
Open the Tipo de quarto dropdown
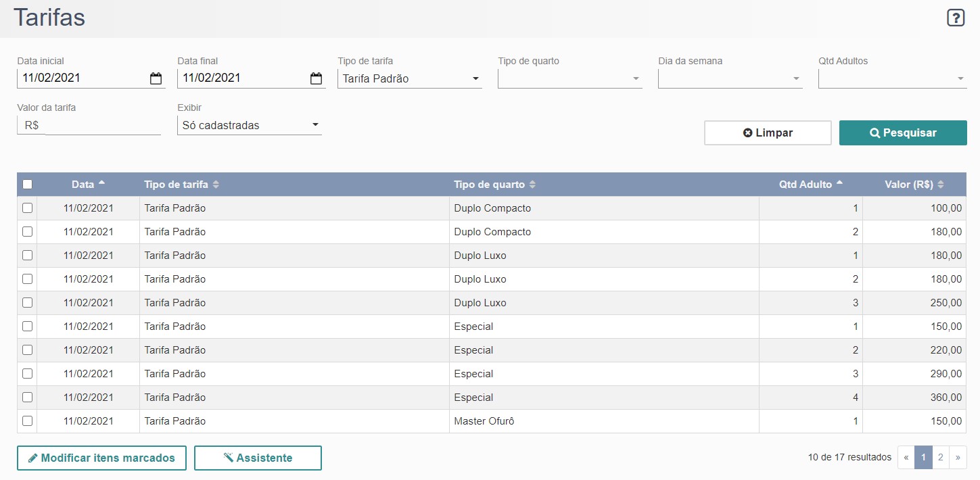(x=569, y=78)
